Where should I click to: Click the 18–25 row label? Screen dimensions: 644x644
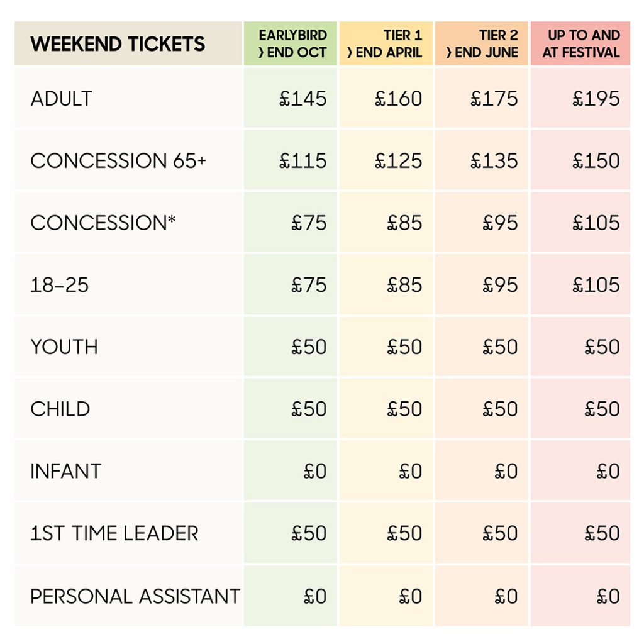(x=60, y=285)
